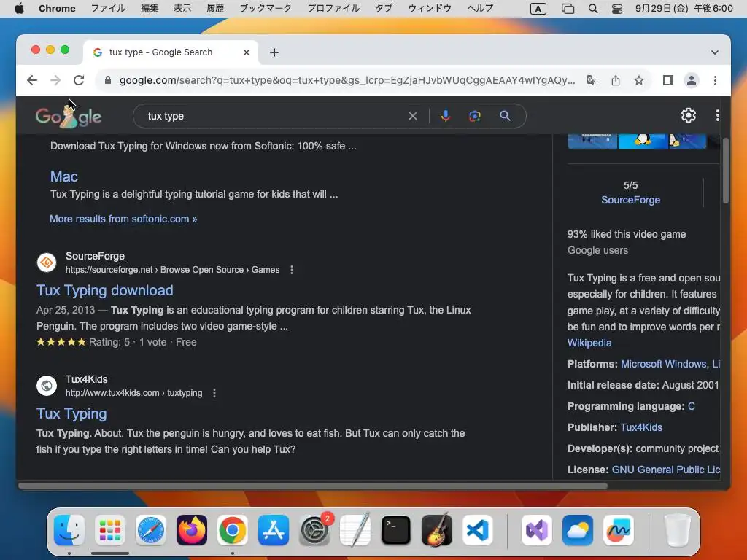Search by image with Google Lens
This screenshot has height=560, width=747.
click(x=474, y=116)
